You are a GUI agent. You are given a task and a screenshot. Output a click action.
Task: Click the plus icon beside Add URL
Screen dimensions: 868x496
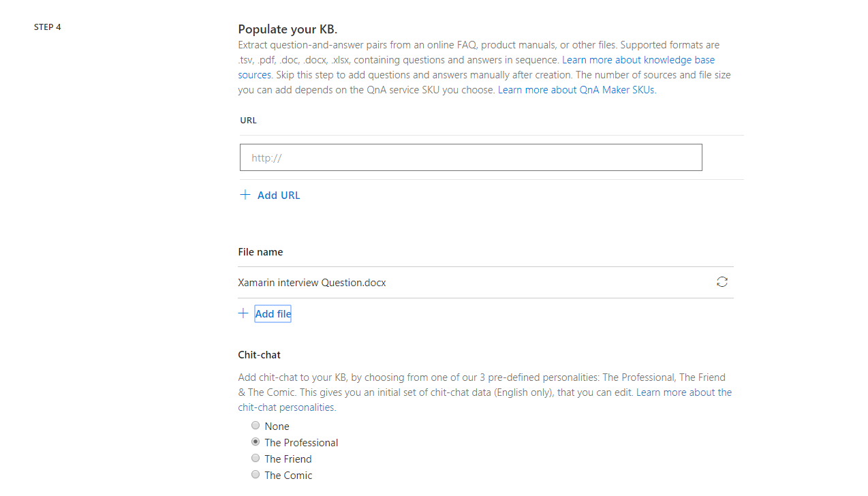tap(245, 195)
